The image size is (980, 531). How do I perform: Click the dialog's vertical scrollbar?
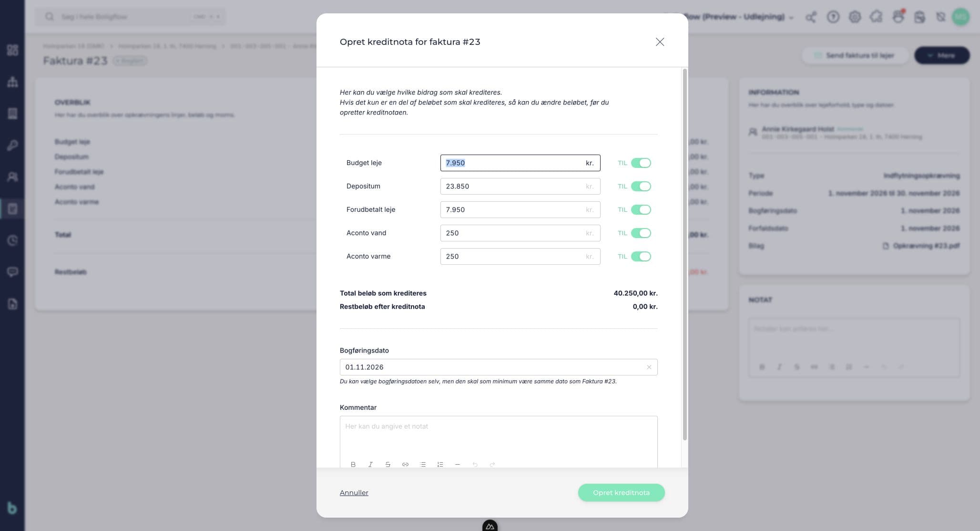685,254
